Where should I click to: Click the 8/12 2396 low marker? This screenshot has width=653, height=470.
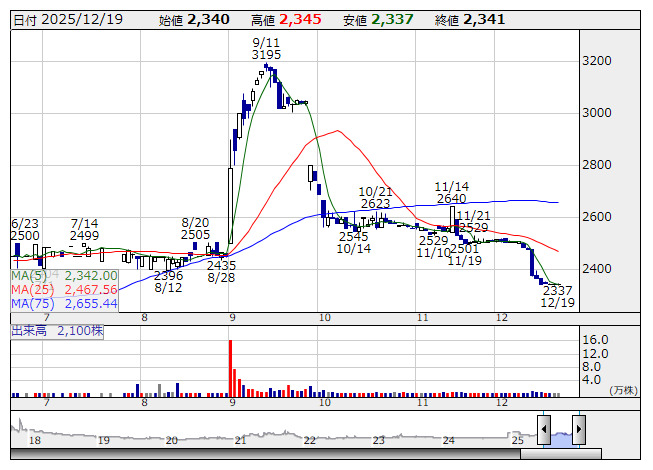[168, 281]
